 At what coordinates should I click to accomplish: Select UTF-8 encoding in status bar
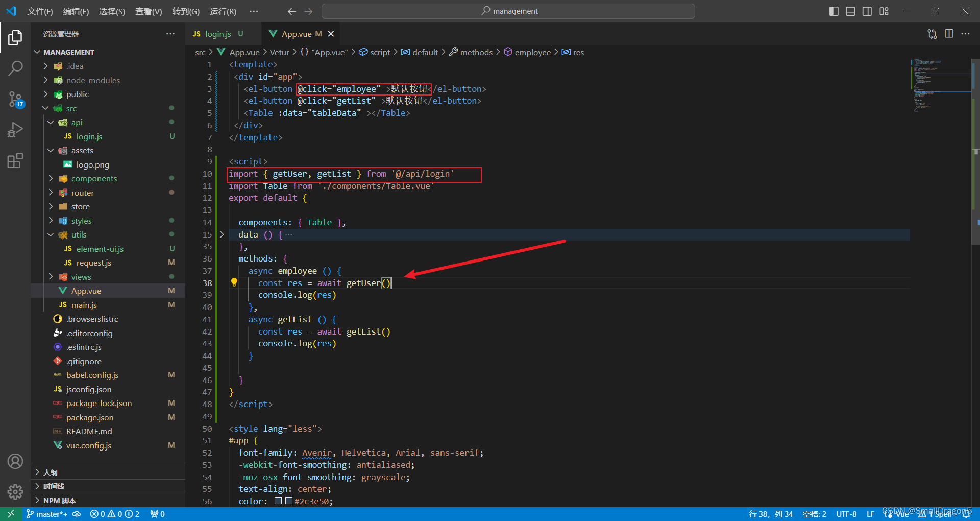(x=846, y=514)
